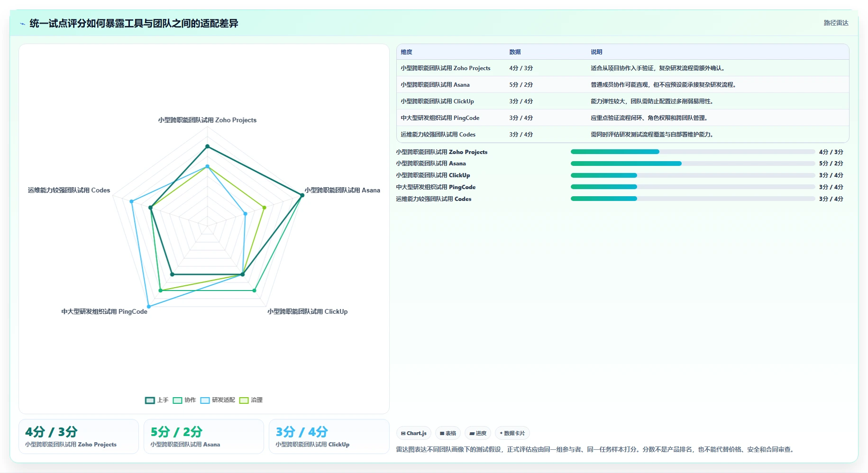
Task: Toggle the 研发适配 legend swatch
Action: pos(205,400)
